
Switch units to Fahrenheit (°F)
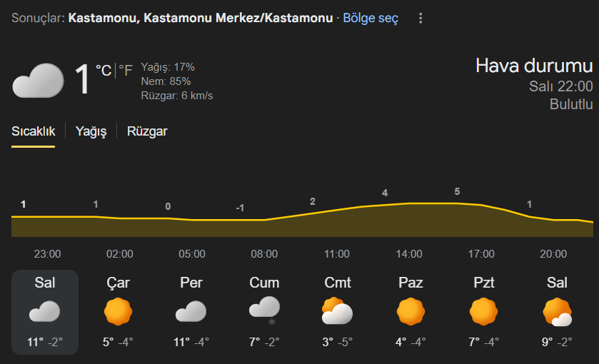coord(126,70)
